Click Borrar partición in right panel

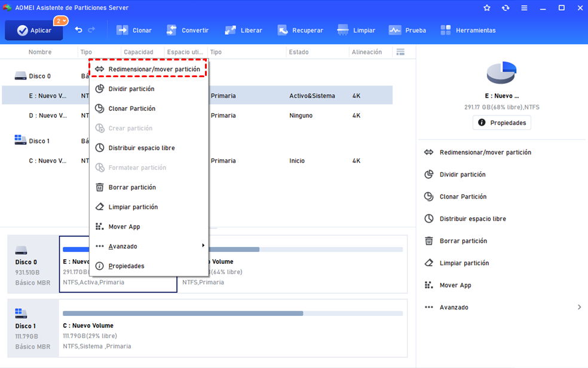tap(463, 241)
